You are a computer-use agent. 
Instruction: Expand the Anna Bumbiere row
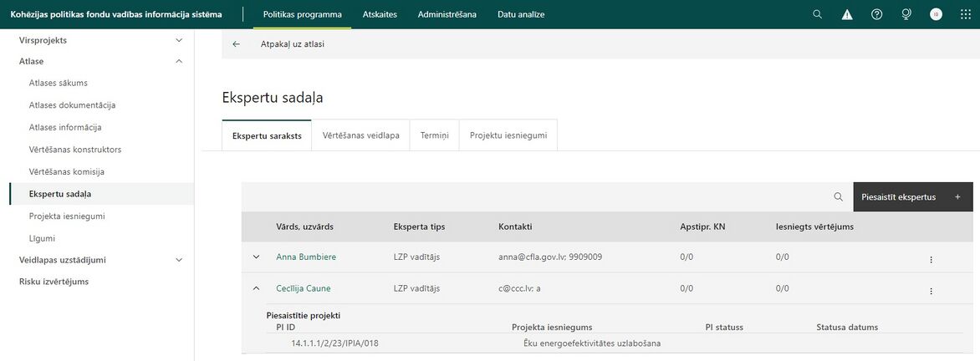click(256, 257)
